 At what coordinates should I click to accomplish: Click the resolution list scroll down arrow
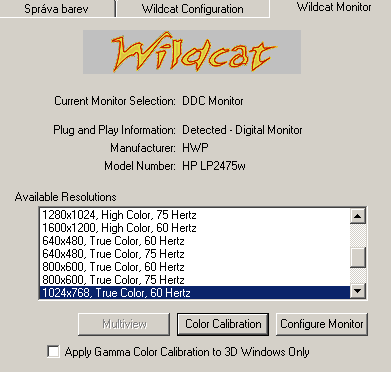[x=358, y=291]
